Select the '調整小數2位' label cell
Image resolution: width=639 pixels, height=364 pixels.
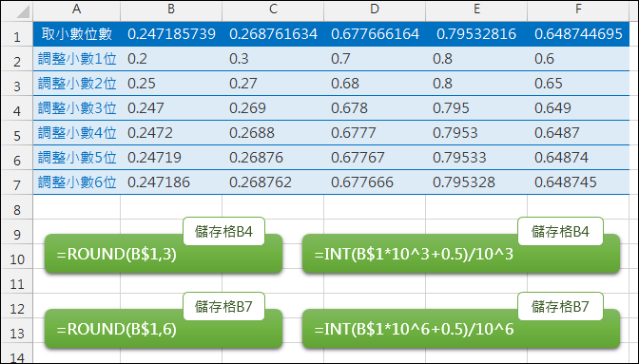tap(77, 84)
